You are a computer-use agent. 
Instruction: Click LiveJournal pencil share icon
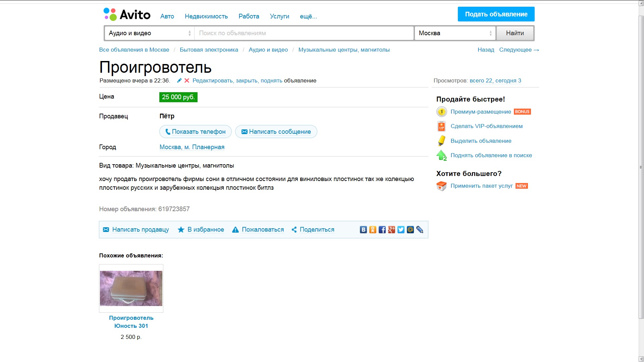[x=420, y=230]
